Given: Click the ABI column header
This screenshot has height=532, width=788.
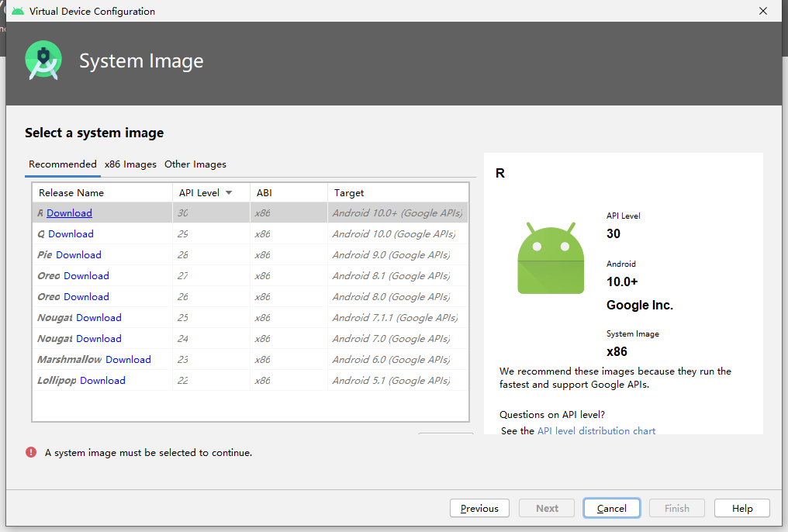Looking at the screenshot, I should click(289, 193).
